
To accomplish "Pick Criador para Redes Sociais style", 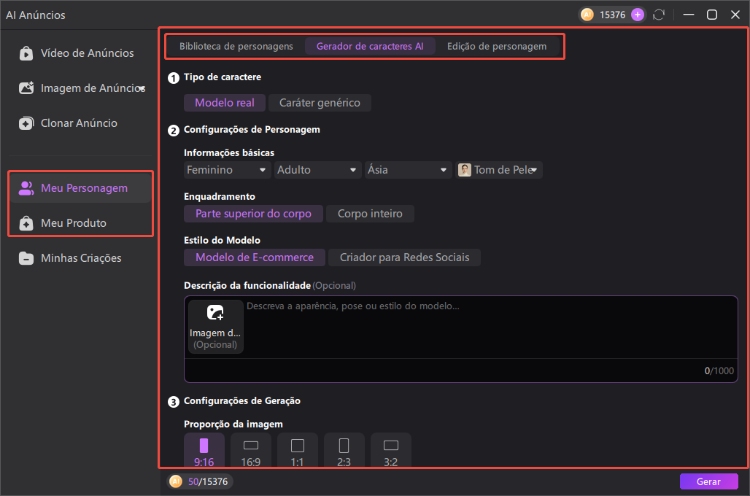I will pyautogui.click(x=404, y=257).
